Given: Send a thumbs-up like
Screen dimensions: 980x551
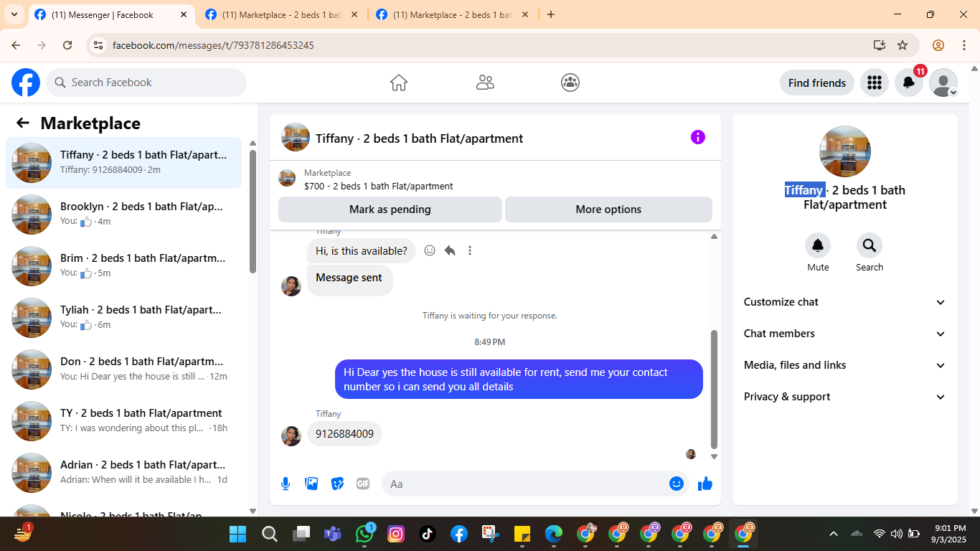Looking at the screenshot, I should click(705, 484).
